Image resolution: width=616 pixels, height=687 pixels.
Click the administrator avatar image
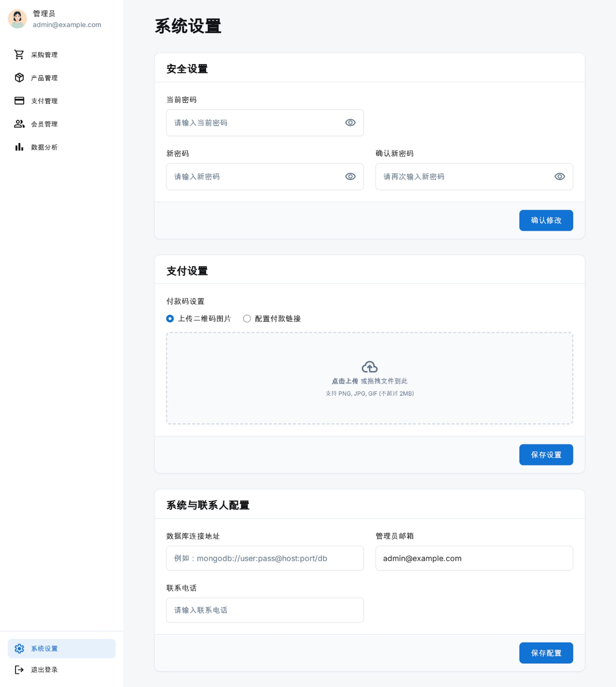click(17, 19)
